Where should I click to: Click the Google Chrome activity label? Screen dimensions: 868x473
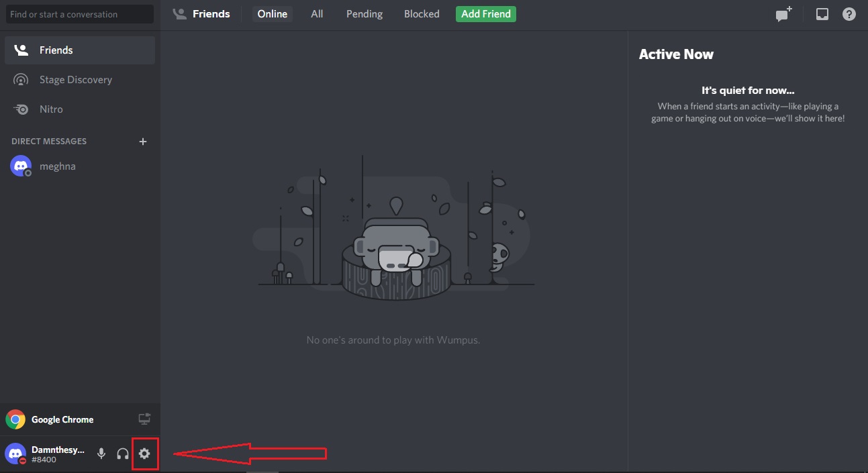pyautogui.click(x=62, y=420)
